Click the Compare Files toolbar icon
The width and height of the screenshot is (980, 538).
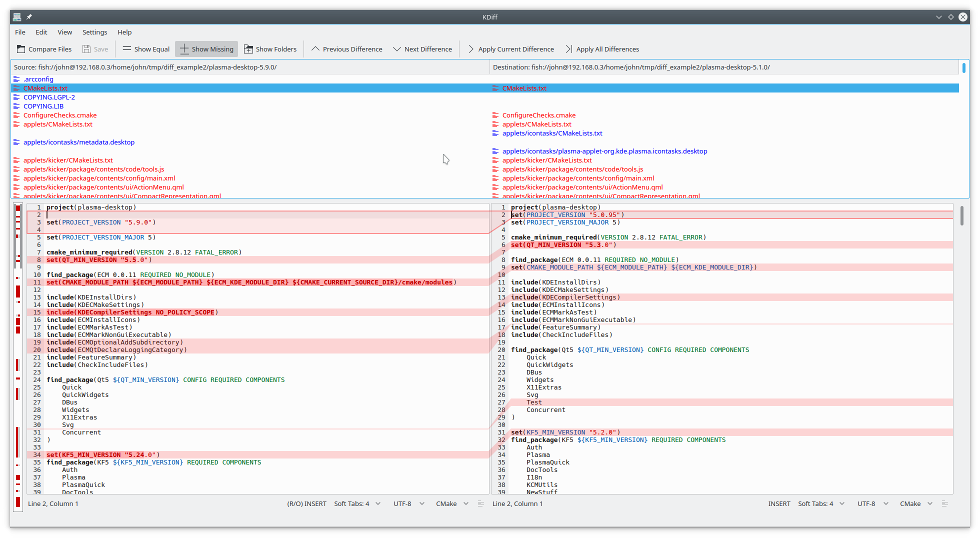point(44,48)
